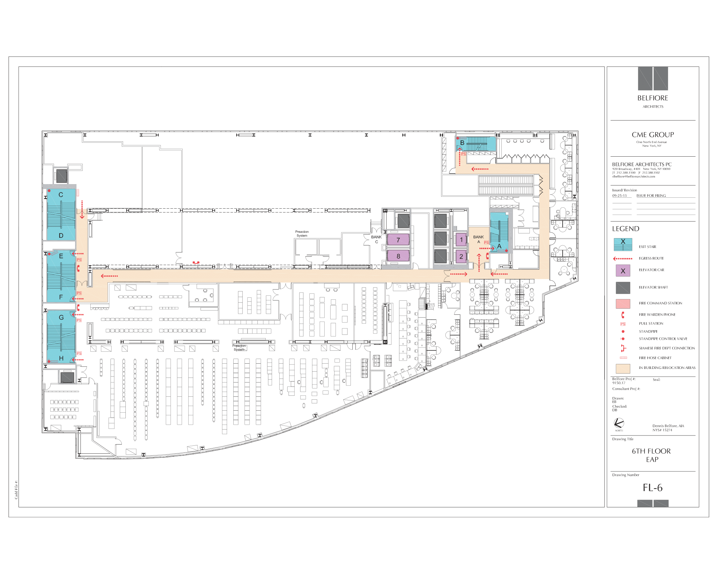Click exit stair B on the plan

coord(476,144)
